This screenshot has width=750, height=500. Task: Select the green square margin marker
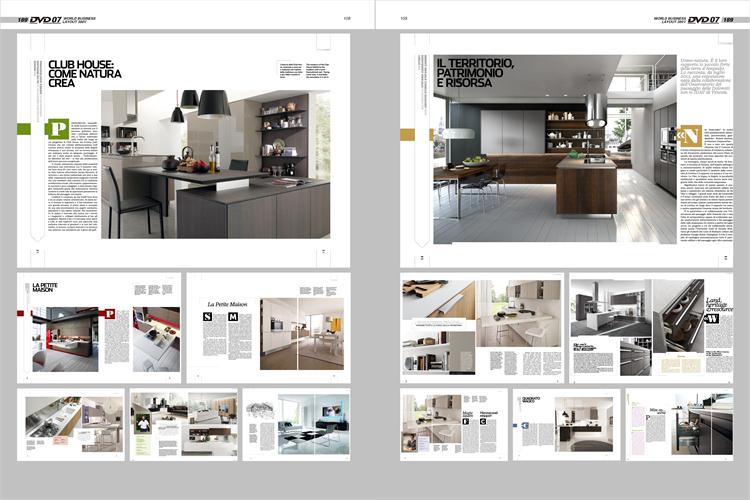(25, 128)
